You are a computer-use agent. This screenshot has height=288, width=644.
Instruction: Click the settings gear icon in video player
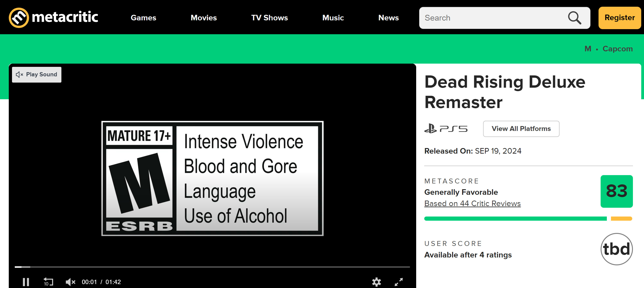tap(376, 282)
